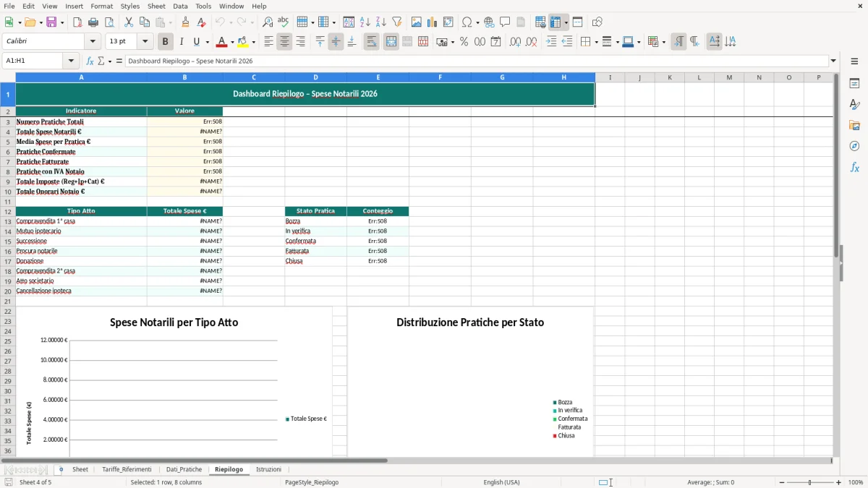The height and width of the screenshot is (488, 868).
Task: Open the sidebar Navigator panel
Action: coord(854,146)
